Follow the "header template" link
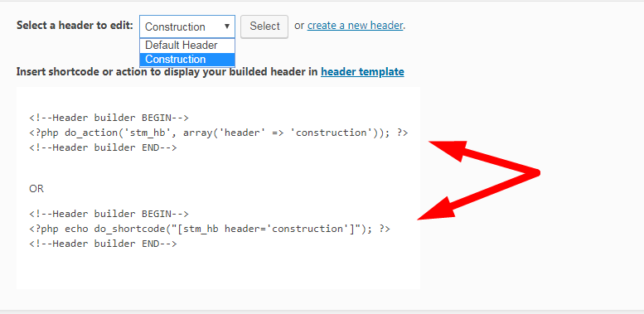The height and width of the screenshot is (314, 644). (362, 72)
